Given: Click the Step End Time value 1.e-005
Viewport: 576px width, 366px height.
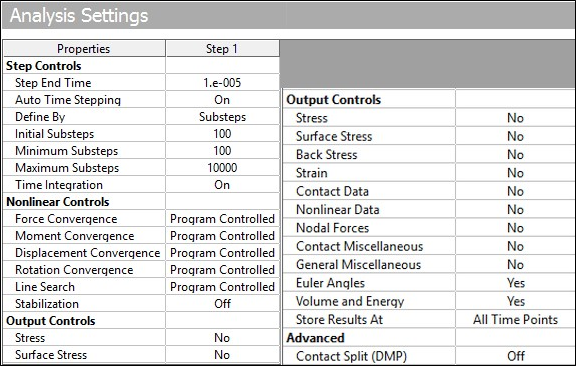Looking at the screenshot, I should [x=222, y=83].
